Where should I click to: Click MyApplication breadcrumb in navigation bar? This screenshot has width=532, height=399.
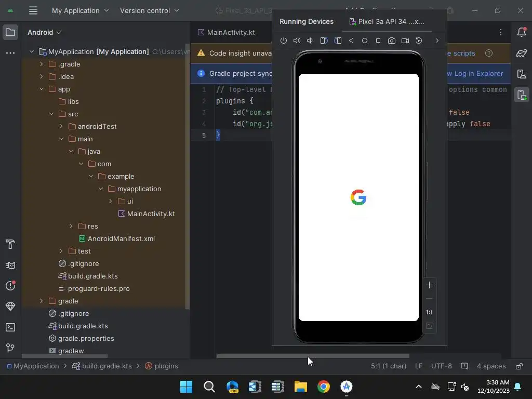tap(33, 366)
